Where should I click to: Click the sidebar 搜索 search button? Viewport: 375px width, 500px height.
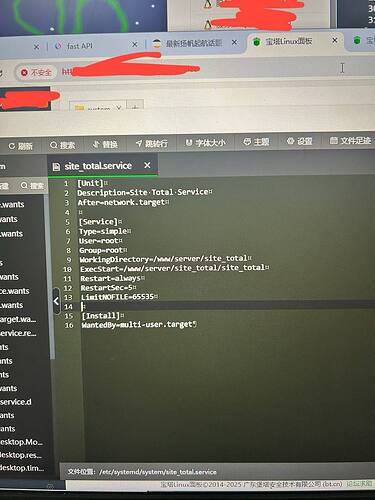click(32, 185)
